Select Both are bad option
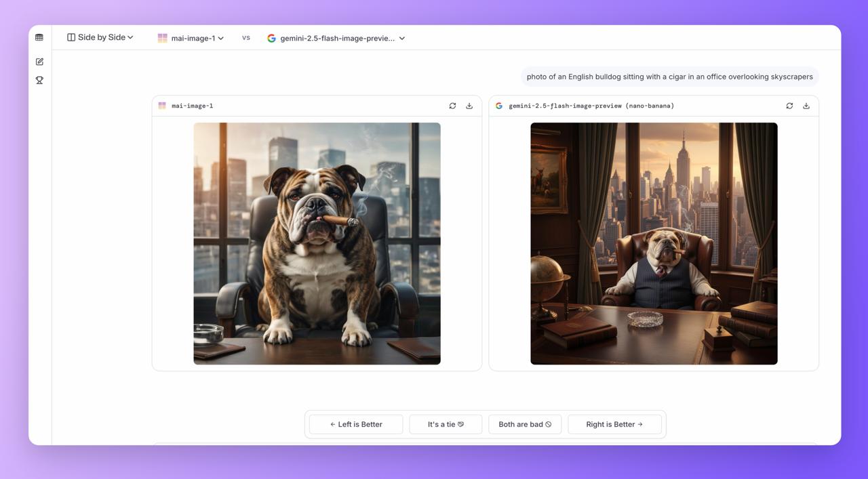 [x=525, y=424]
